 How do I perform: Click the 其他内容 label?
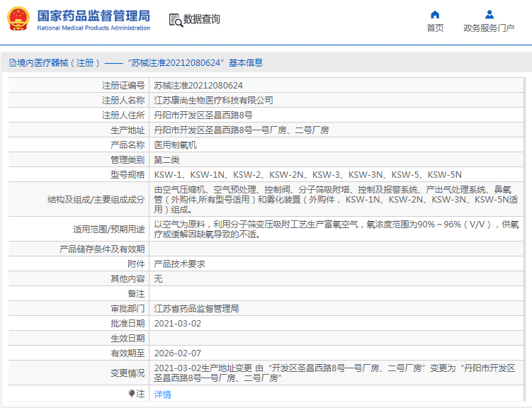[128, 279]
